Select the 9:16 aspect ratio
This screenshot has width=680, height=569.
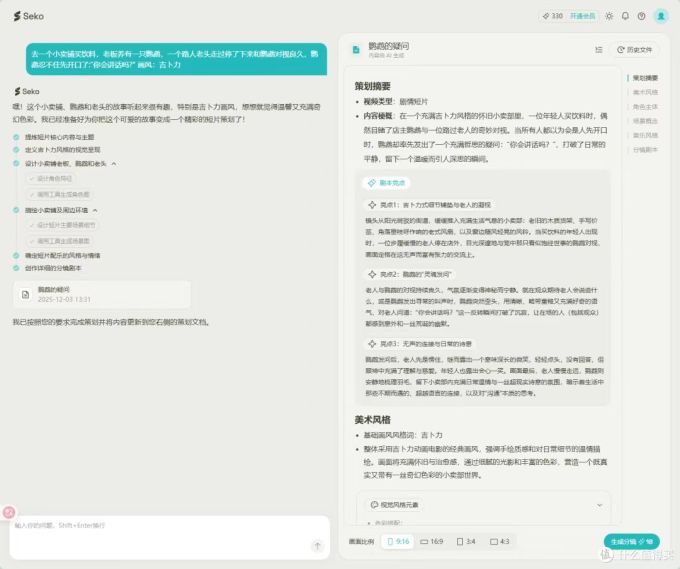point(398,542)
